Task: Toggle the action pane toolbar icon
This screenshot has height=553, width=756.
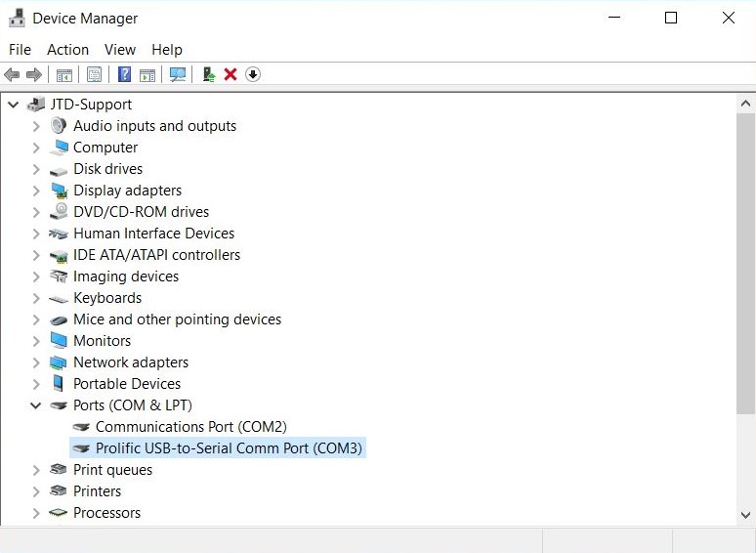Action: click(x=147, y=74)
